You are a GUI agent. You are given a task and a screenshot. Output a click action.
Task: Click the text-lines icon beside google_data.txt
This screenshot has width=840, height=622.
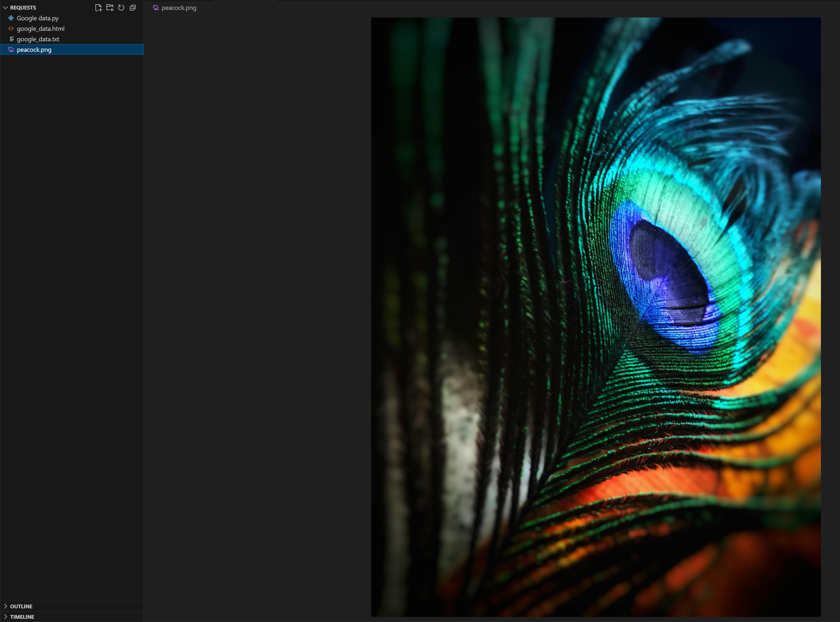coord(11,39)
